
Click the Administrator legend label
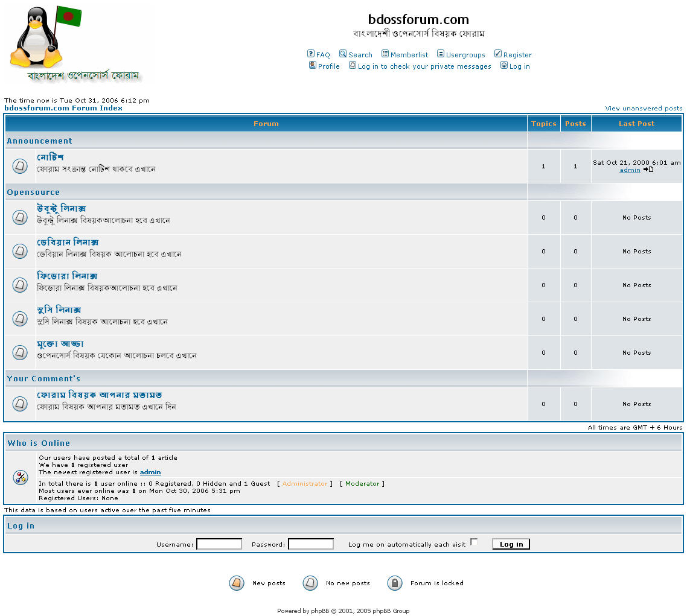click(x=304, y=483)
